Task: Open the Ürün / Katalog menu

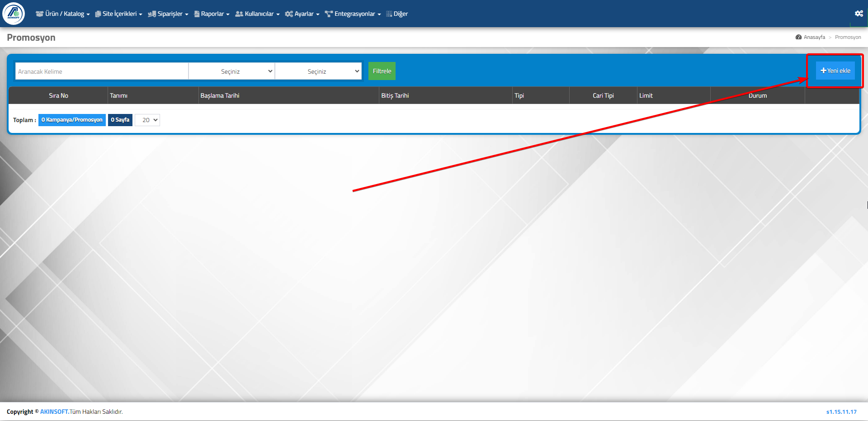Action: point(63,14)
